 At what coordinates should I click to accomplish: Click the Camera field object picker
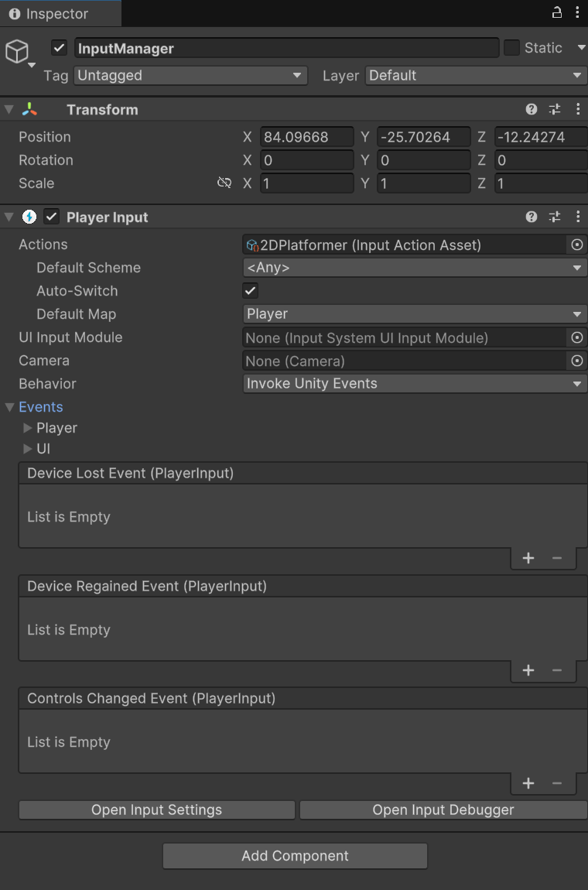pos(576,361)
